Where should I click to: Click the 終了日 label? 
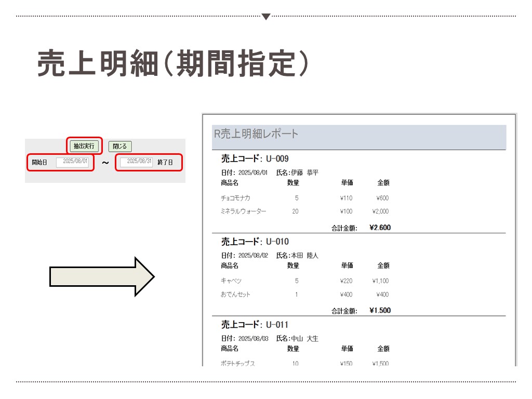pos(165,163)
